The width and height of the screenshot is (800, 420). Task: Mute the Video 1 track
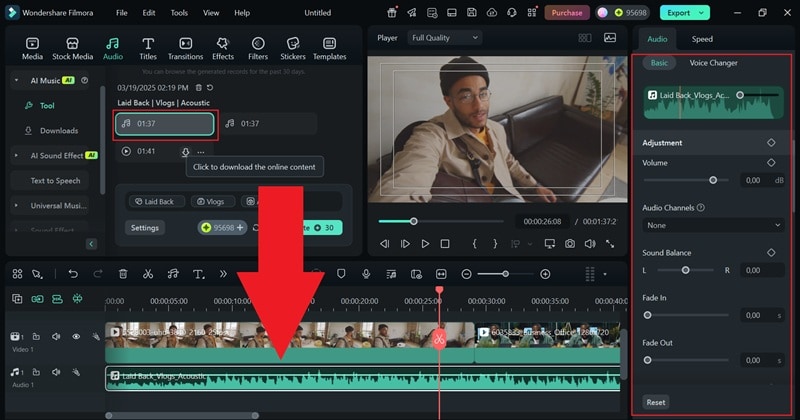click(x=56, y=336)
